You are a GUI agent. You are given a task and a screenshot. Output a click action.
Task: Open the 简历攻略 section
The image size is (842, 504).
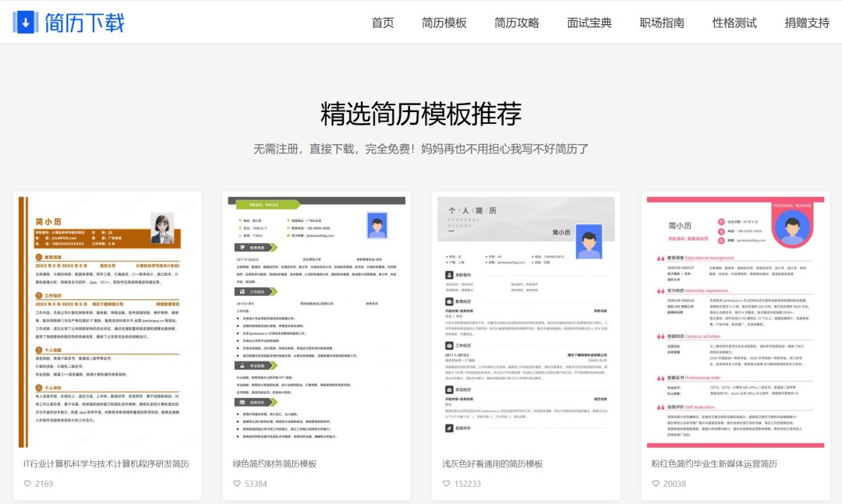click(515, 23)
